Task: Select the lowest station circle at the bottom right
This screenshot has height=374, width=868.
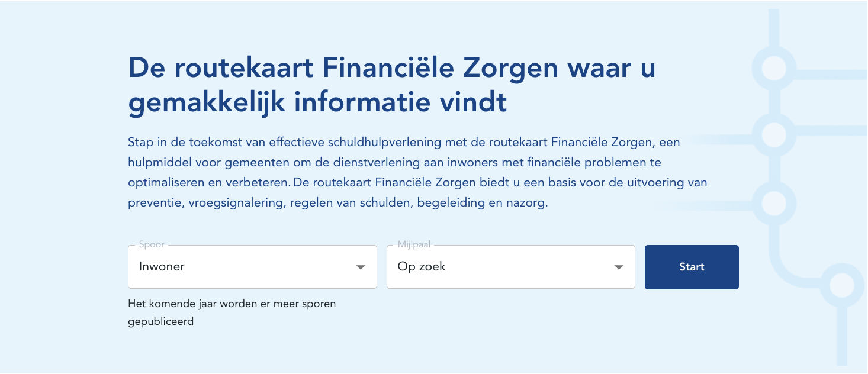Action: [x=841, y=286]
